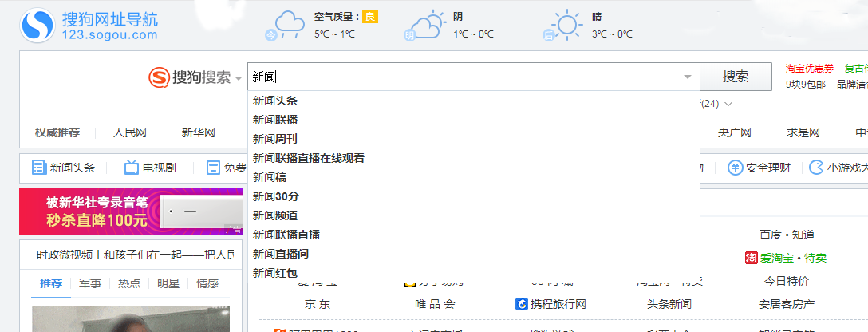Expand the chevron next to (24)
The width and height of the screenshot is (868, 332).
(x=728, y=104)
